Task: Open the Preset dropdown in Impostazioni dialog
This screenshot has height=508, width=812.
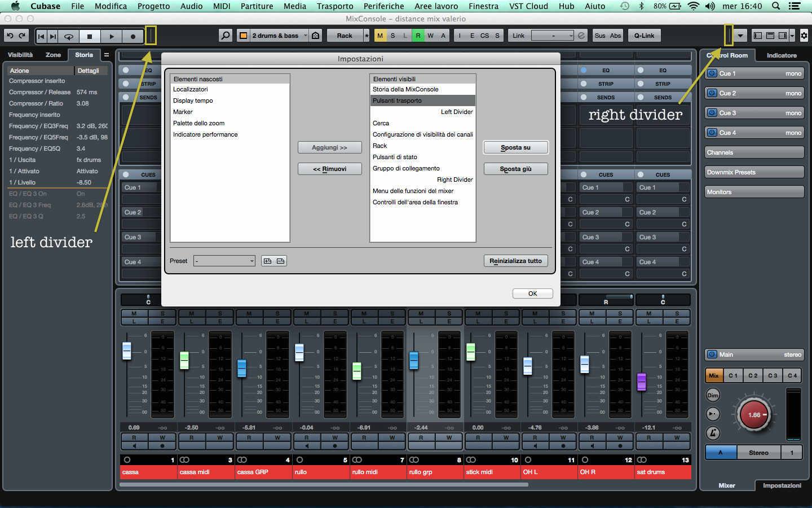Action: tap(224, 261)
